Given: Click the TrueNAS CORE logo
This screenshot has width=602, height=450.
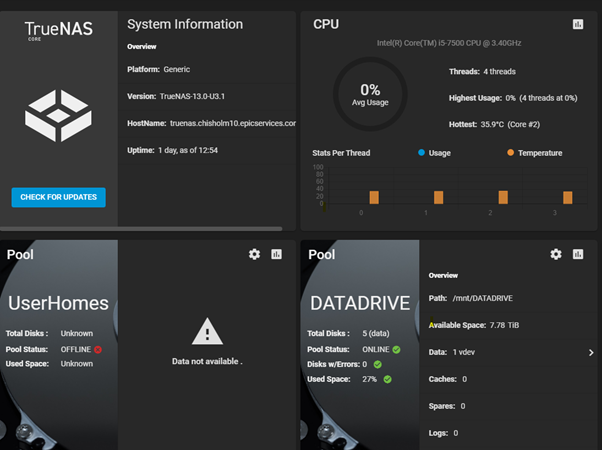Looking at the screenshot, I should [59, 30].
